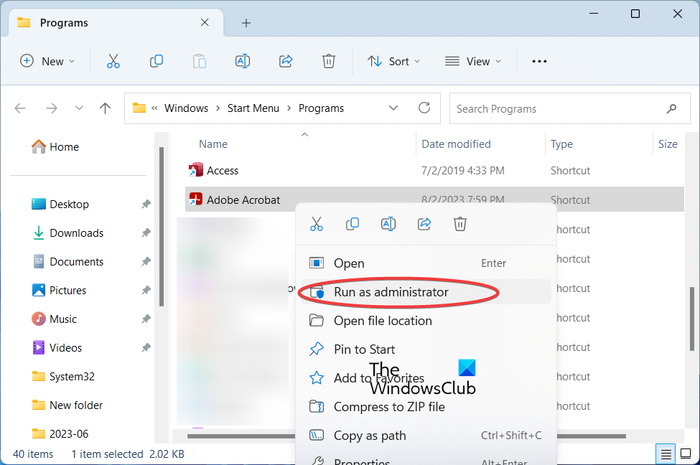Click the Paste icon in the toolbar
This screenshot has height=465, width=700.
199,61
